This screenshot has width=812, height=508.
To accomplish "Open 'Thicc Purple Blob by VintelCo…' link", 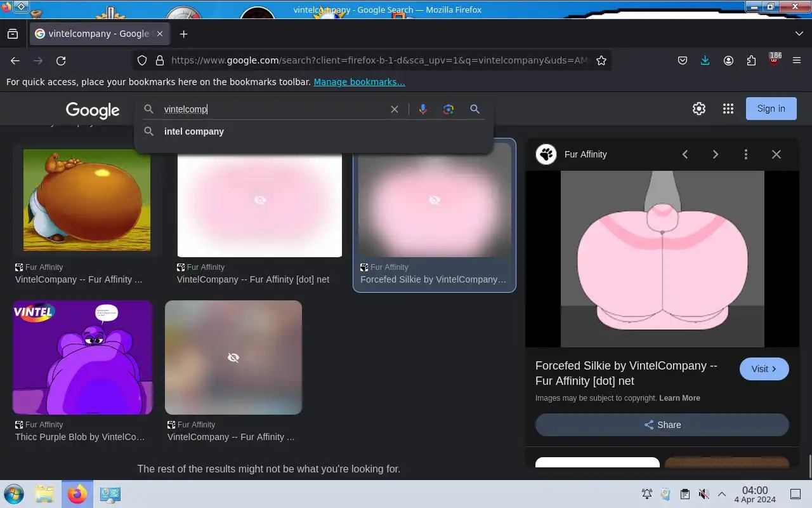I will (x=80, y=437).
